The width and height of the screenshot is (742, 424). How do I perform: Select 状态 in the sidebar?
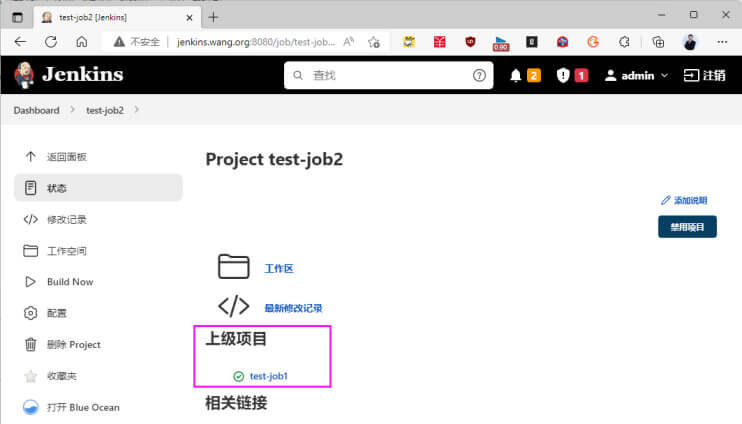(98, 188)
